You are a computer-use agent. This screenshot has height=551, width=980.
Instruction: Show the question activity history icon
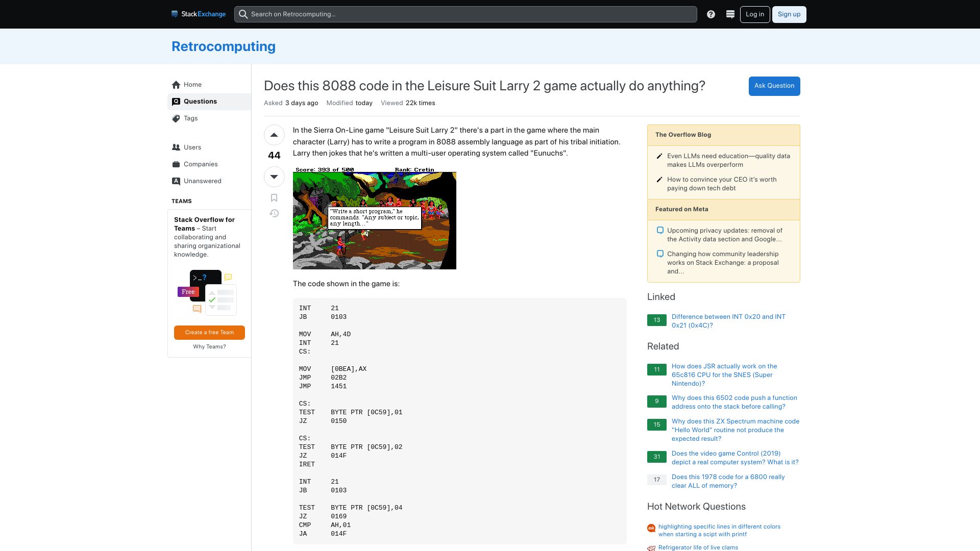pos(274,213)
